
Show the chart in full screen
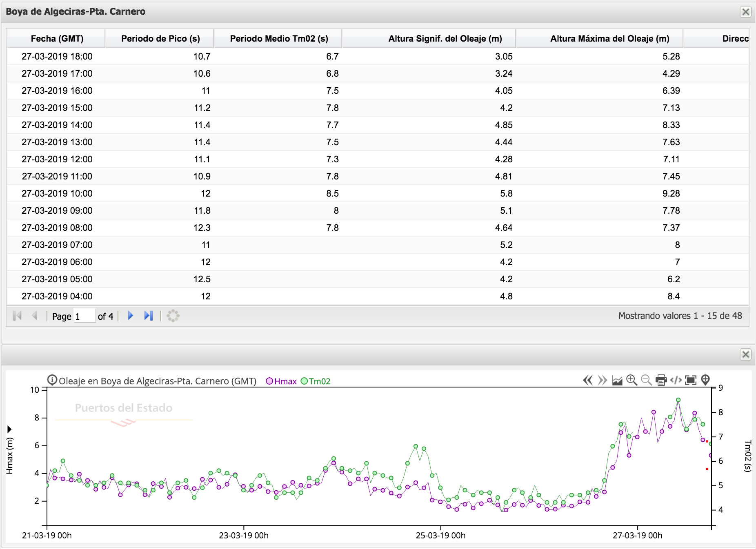[x=691, y=380]
